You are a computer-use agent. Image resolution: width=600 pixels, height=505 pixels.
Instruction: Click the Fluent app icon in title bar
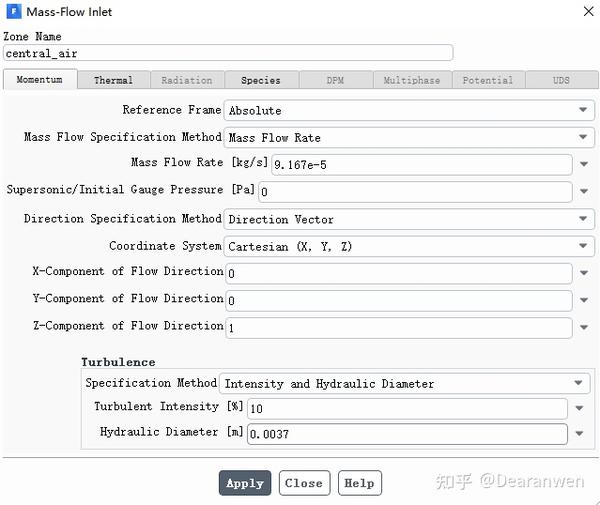point(14,11)
